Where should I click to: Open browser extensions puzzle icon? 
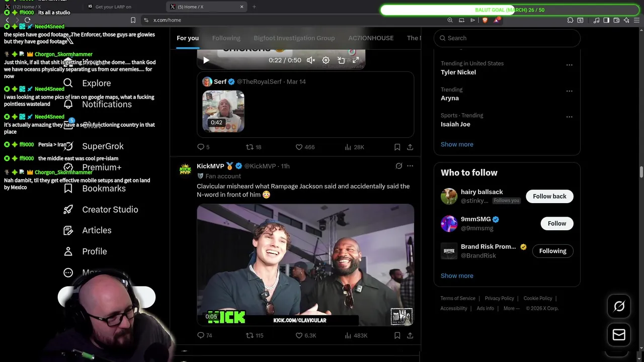pos(570,20)
